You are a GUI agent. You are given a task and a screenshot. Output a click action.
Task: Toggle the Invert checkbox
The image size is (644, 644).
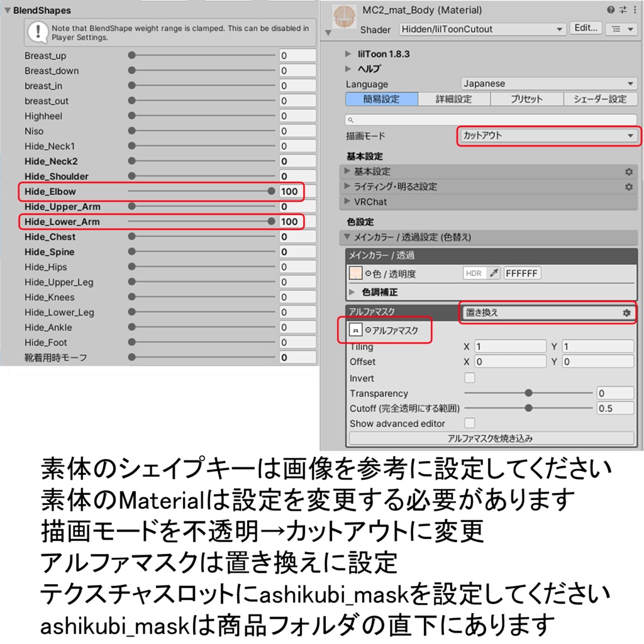(469, 377)
